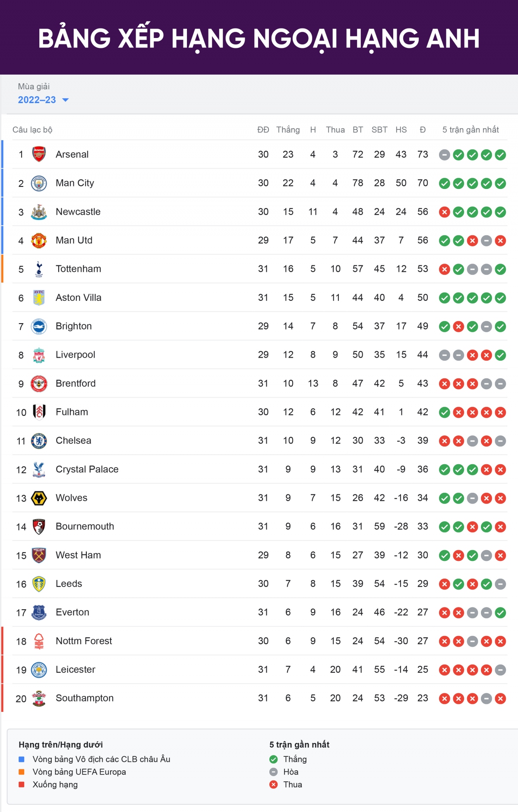Click the blue Champions League legend swatch

(x=22, y=759)
